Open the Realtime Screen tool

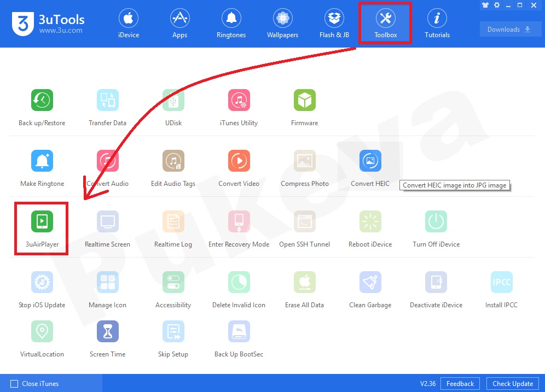107,229
